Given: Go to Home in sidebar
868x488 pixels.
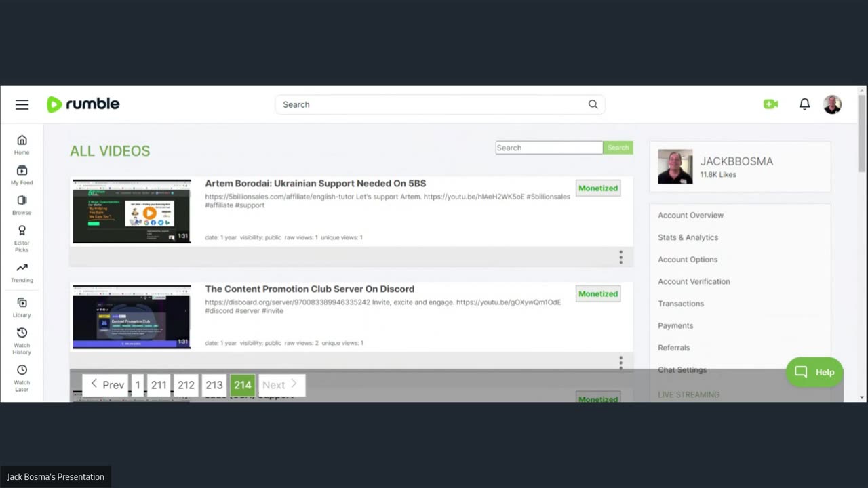Looking at the screenshot, I should (22, 144).
